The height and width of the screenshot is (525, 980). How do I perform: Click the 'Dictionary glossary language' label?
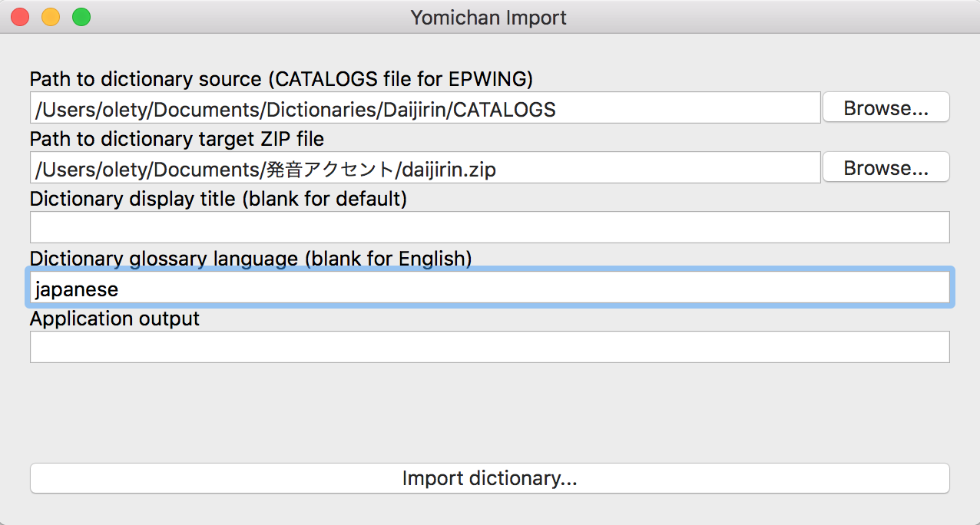click(x=251, y=259)
